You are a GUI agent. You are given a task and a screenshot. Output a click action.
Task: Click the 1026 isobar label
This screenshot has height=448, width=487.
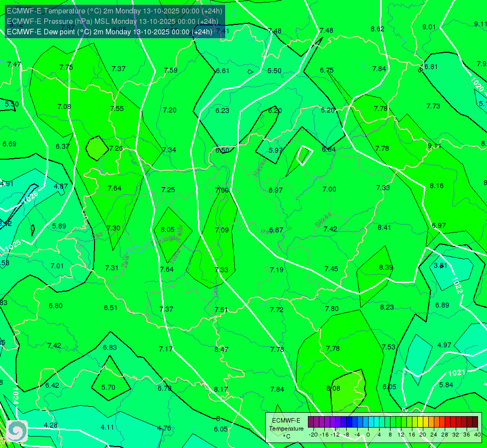(30, 198)
